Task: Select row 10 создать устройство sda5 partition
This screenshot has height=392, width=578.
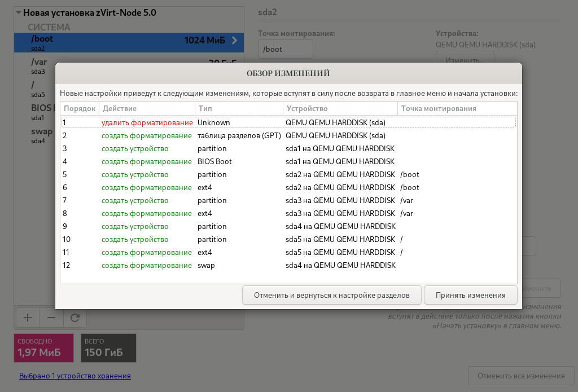Action: (288, 239)
